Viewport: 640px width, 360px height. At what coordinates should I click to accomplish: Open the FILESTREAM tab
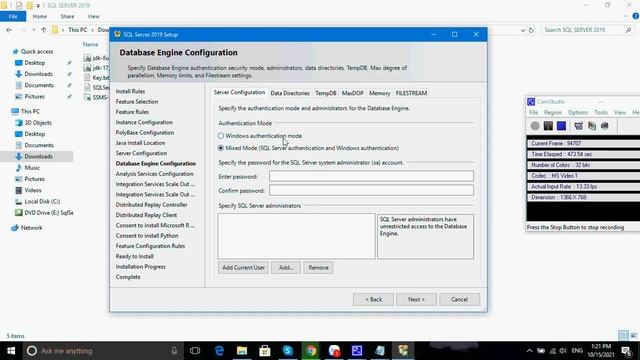(x=411, y=93)
